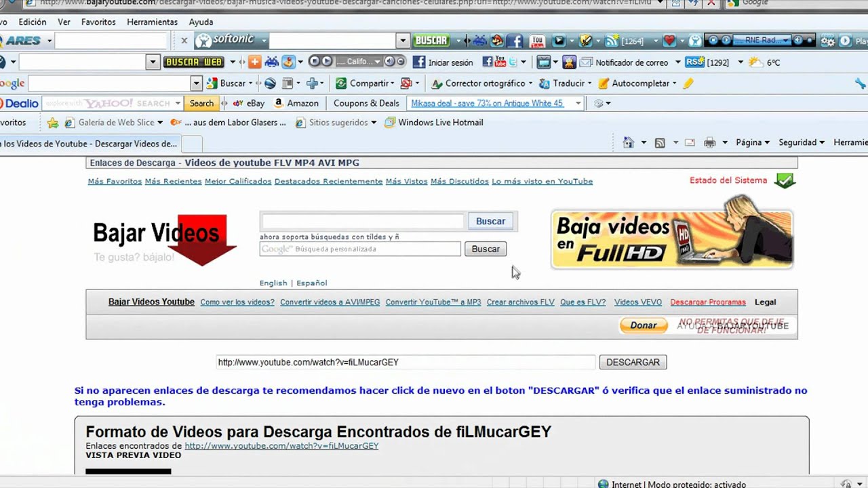The height and width of the screenshot is (488, 868).
Task: Click the BUSCAR WEB button
Action: [x=194, y=62]
